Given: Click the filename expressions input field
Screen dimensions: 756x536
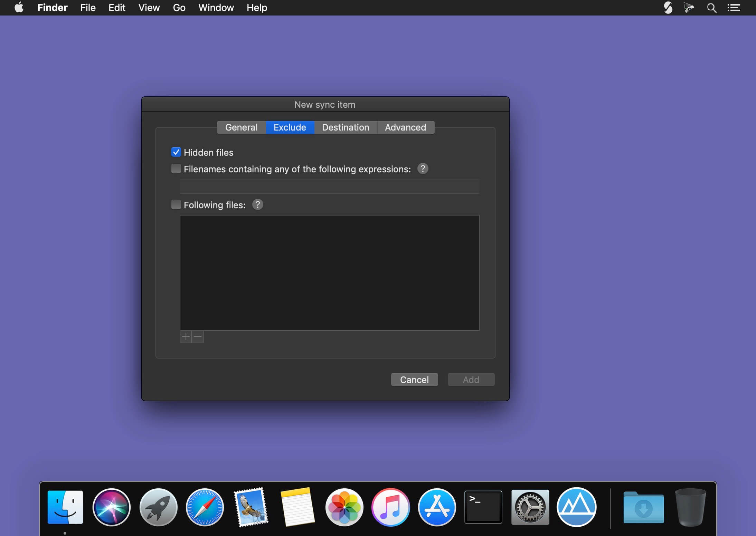Looking at the screenshot, I should click(328, 186).
